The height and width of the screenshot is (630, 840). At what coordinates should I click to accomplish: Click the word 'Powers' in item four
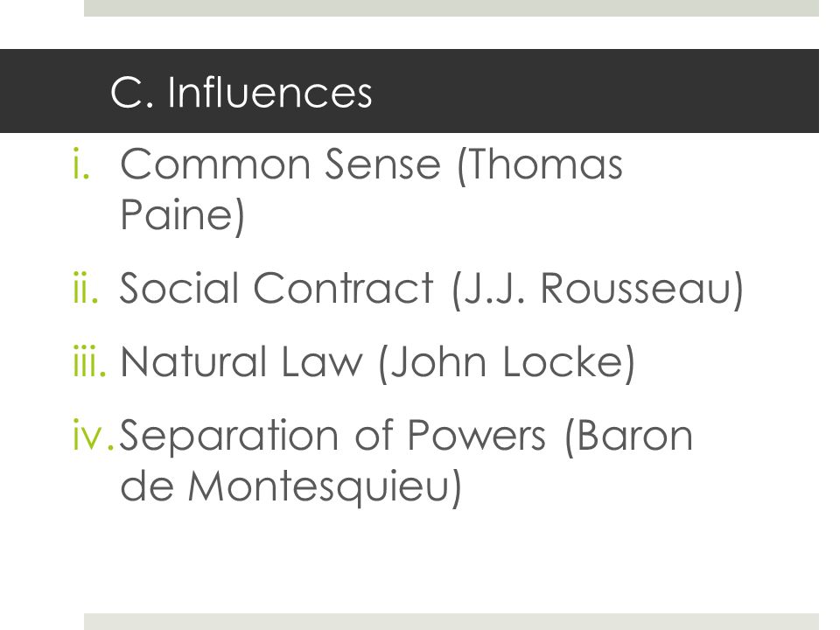(x=477, y=435)
